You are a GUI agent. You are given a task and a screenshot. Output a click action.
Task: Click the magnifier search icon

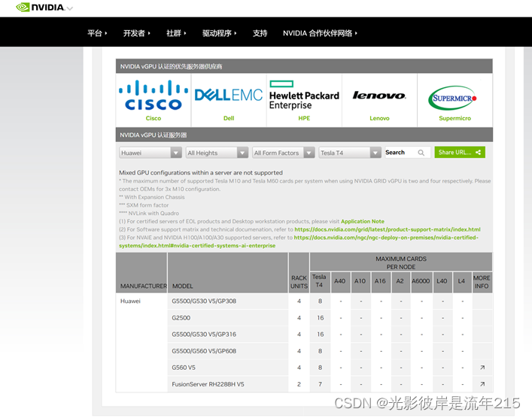421,153
